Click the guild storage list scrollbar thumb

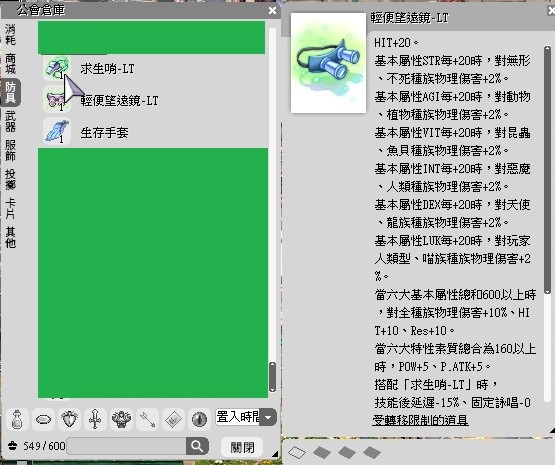click(272, 377)
